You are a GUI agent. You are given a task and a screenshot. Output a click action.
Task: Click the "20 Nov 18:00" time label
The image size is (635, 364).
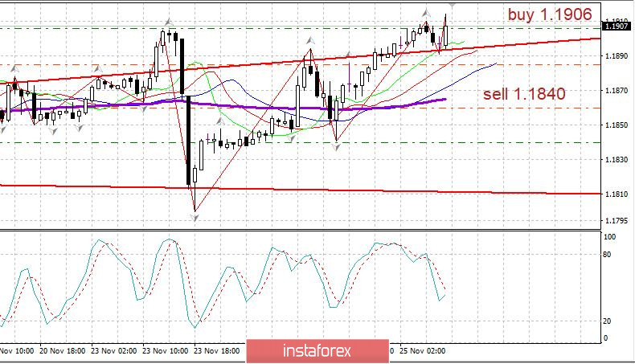click(x=63, y=350)
